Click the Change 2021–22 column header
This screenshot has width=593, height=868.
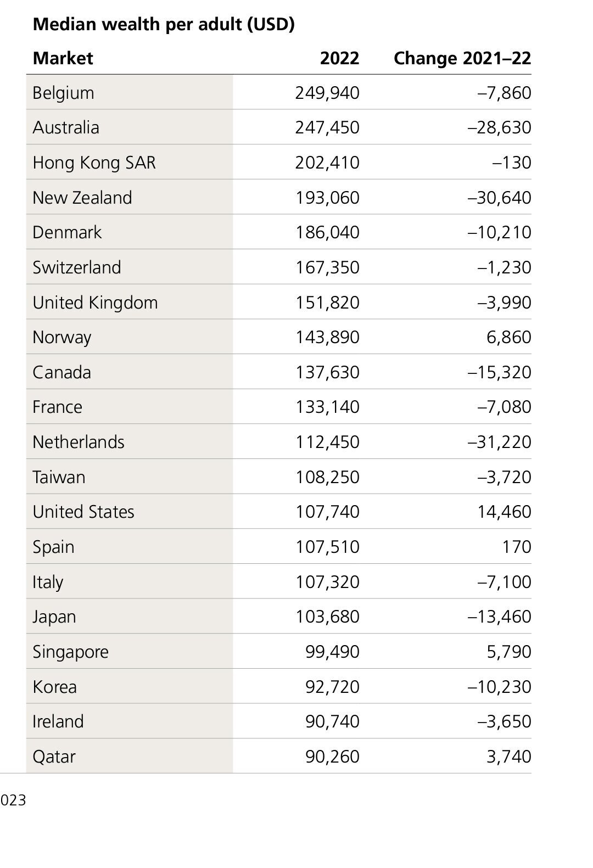tap(462, 58)
